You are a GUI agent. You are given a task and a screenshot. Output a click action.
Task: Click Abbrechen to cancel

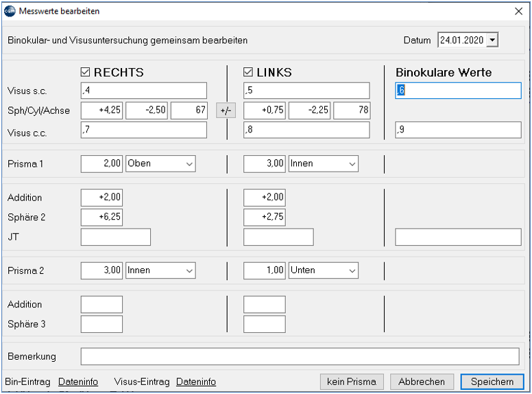click(422, 382)
